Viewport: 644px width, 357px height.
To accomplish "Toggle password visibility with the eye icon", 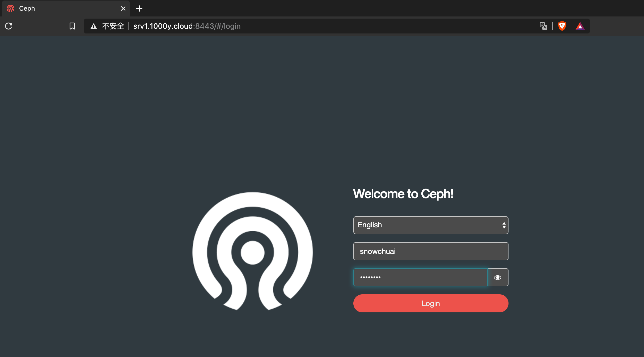I will (498, 277).
